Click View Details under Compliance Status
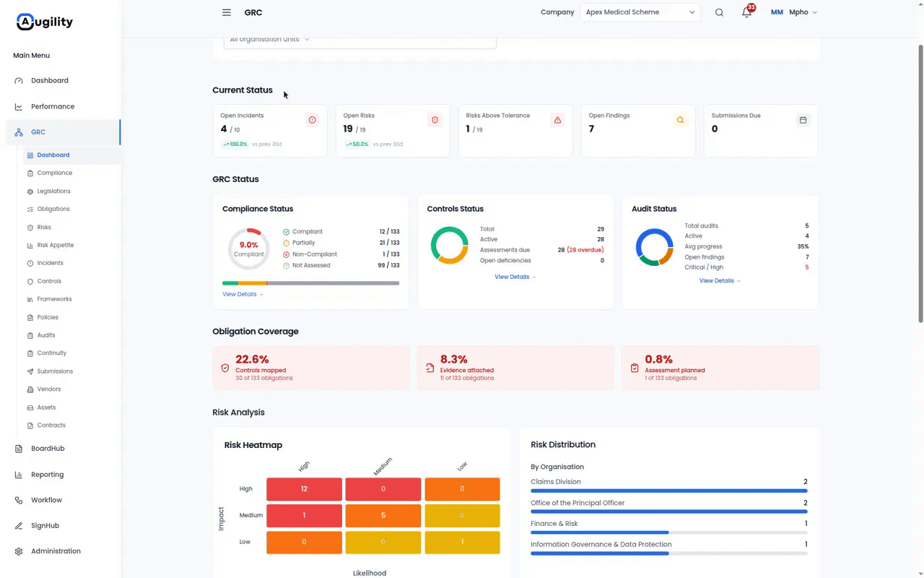 243,294
